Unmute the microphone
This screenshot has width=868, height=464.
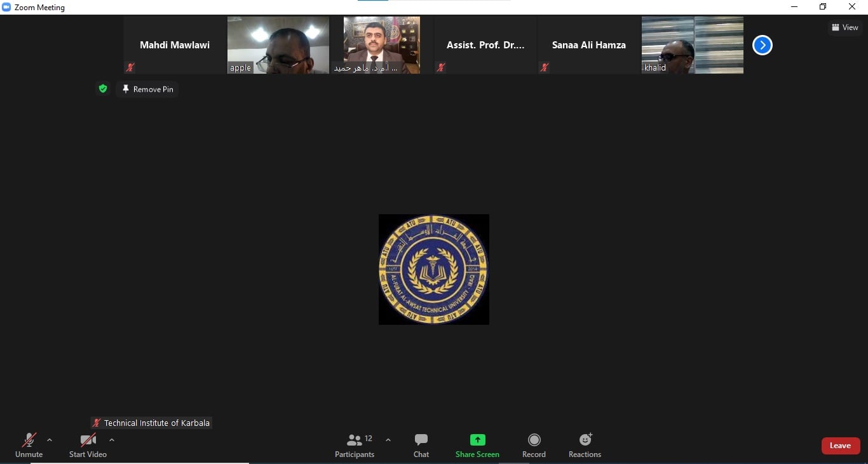click(x=29, y=445)
